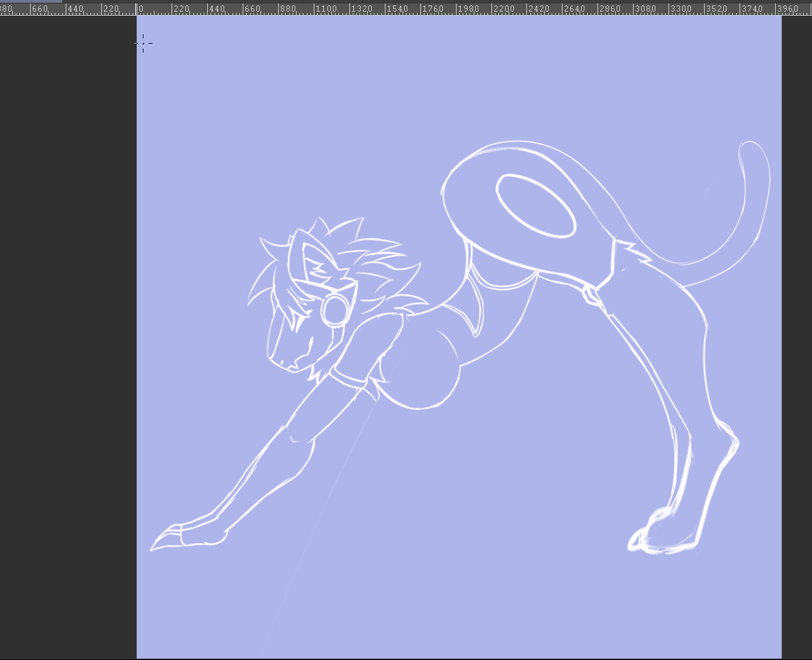
Task: Click the 0 origin mark on the horizontal ruler
Action: [x=141, y=9]
